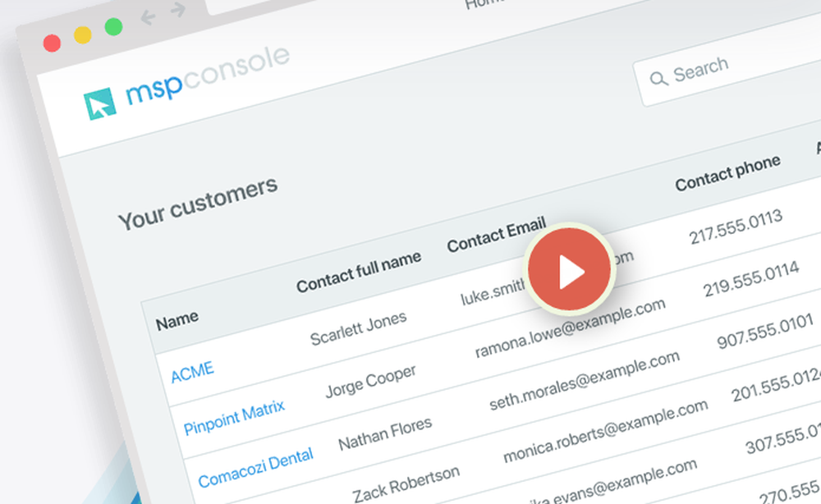
Task: Select email monica.roberts@example.com
Action: pyautogui.click(x=605, y=431)
